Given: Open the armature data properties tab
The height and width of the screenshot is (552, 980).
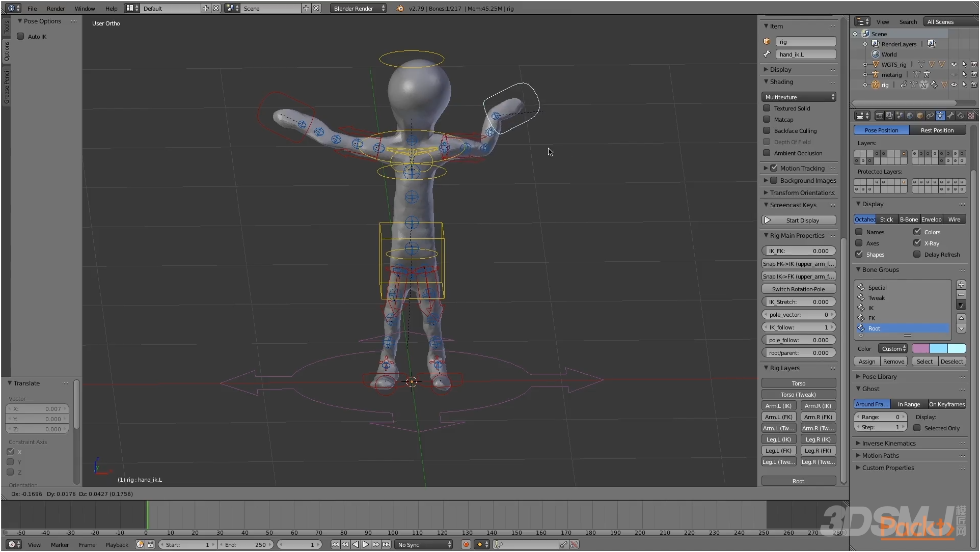Looking at the screenshot, I should tap(940, 116).
